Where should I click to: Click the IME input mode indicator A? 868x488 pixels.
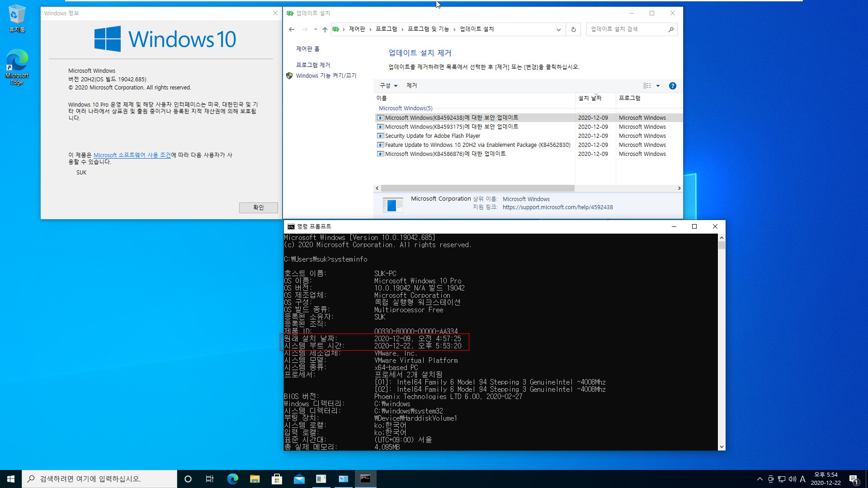[x=802, y=479]
